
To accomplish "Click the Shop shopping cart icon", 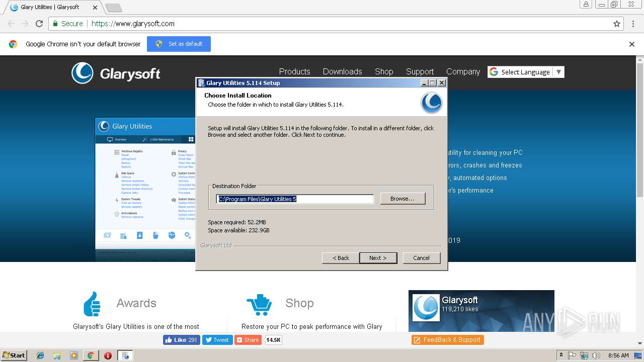I will point(259,305).
